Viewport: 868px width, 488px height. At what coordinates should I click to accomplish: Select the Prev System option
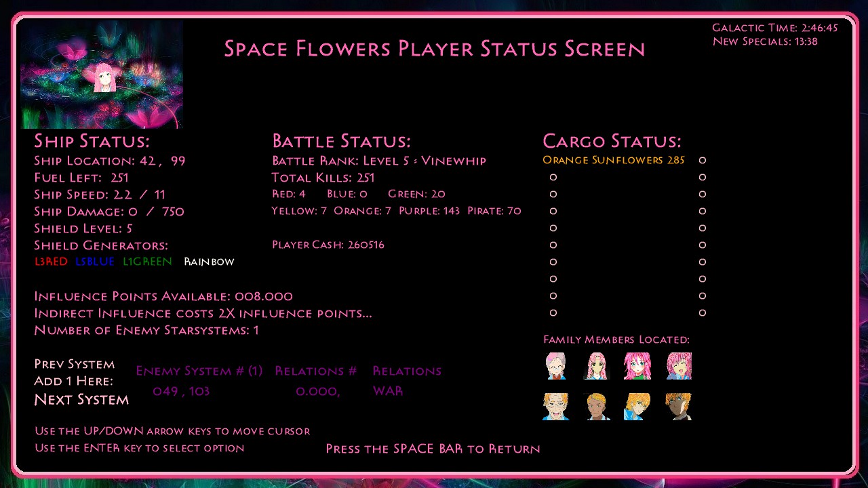(75, 364)
